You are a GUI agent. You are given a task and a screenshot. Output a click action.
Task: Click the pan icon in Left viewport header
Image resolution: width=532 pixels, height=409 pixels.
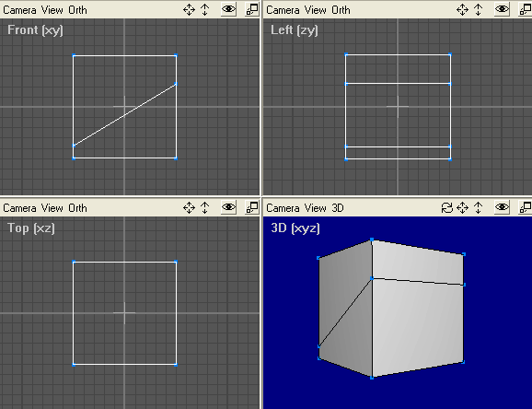(x=462, y=10)
